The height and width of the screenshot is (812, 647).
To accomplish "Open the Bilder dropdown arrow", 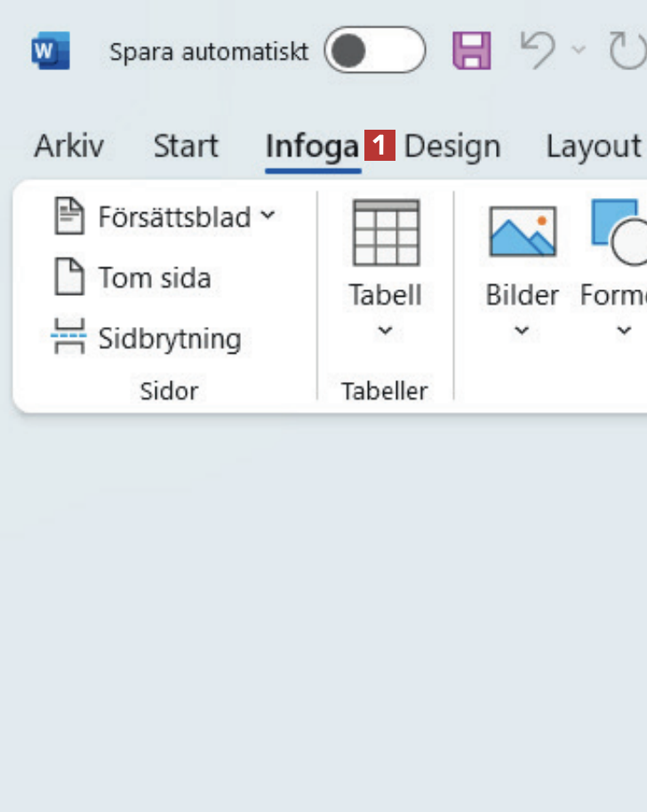I will [x=523, y=331].
